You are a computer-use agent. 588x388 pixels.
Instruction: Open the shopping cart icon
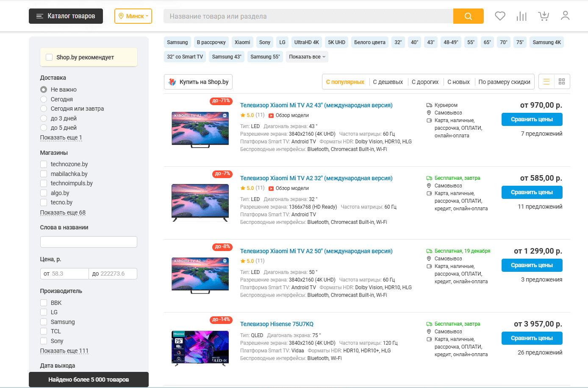click(544, 16)
